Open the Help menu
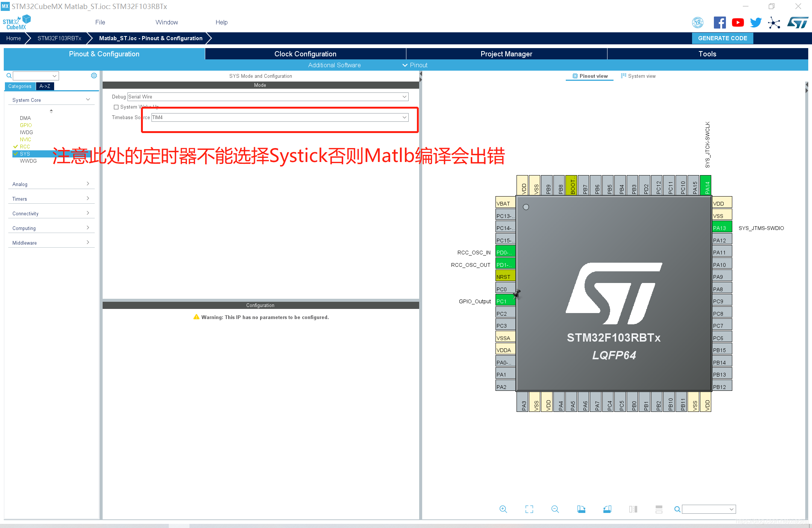 221,22
